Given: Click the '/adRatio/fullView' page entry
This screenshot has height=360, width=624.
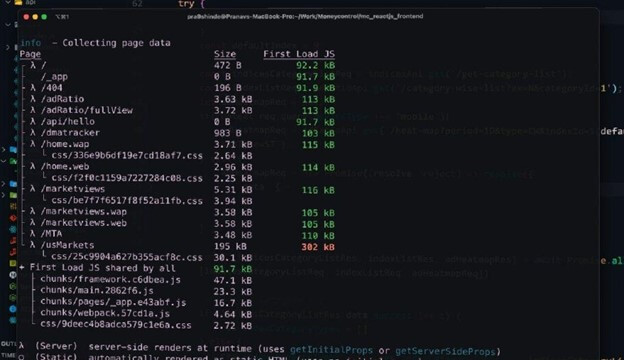Looking at the screenshot, I should click(x=87, y=110).
